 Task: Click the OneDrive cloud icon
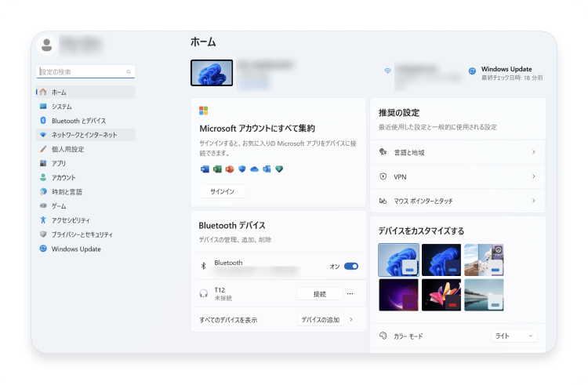pos(254,169)
